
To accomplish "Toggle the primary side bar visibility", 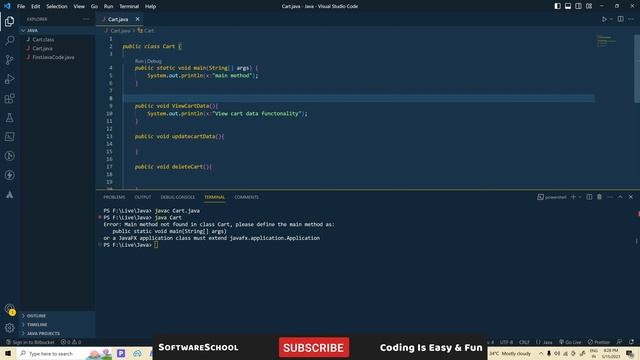I will [558, 6].
